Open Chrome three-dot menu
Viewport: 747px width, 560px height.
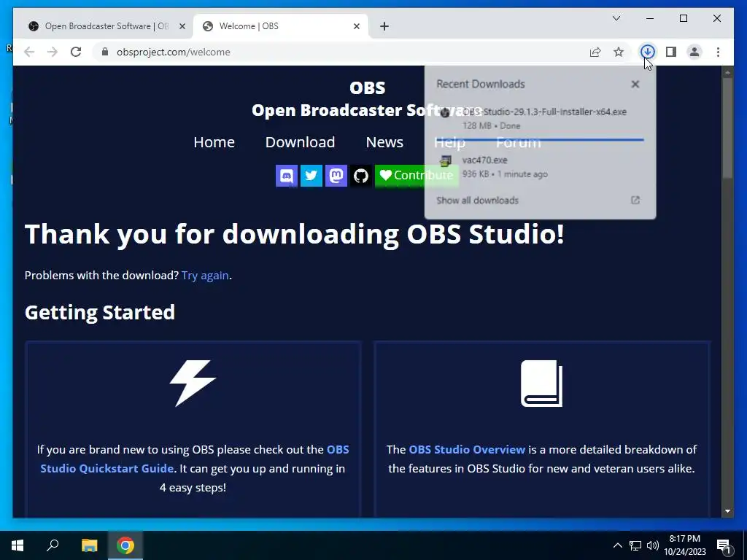click(x=718, y=52)
